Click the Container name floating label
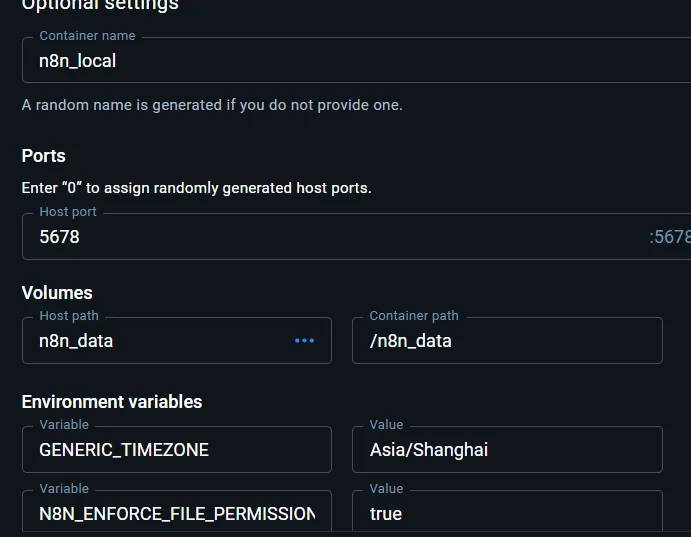The height and width of the screenshot is (537, 691). [87, 36]
